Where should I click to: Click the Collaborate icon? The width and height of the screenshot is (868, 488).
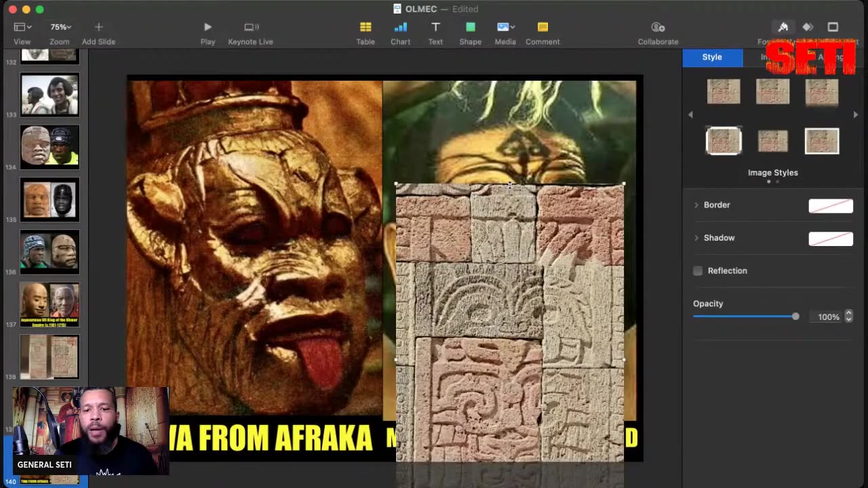658,27
